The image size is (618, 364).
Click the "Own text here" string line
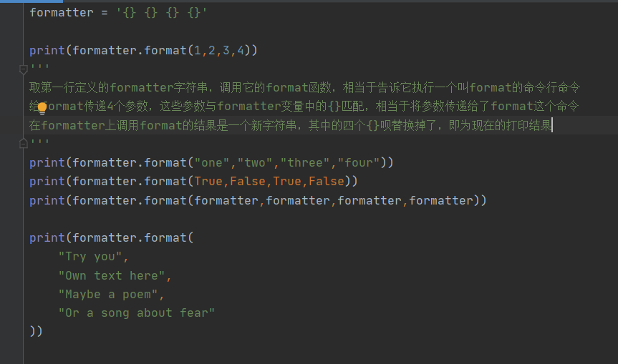pos(112,275)
